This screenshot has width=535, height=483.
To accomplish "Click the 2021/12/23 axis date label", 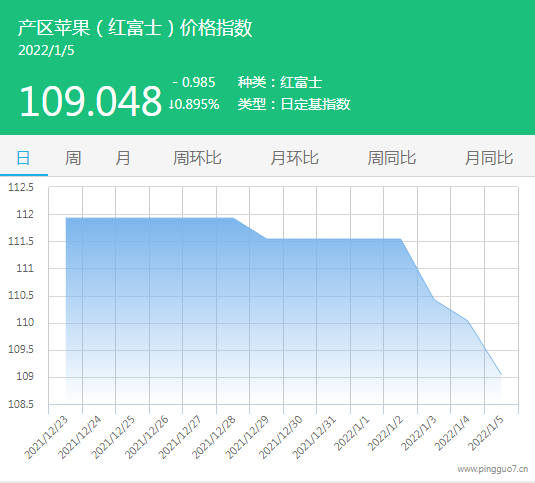I will [x=46, y=437].
